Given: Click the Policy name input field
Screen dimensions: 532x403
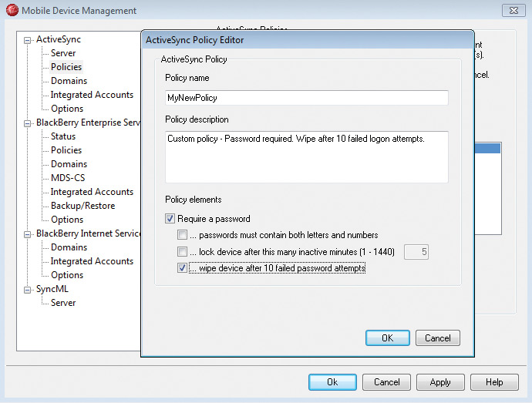Looking at the screenshot, I should pos(307,98).
